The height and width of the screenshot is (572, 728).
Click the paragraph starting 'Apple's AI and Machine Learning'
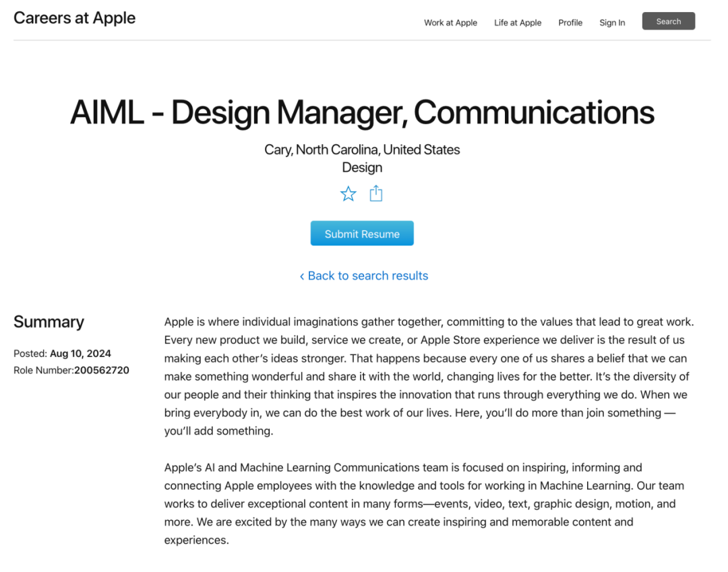[425, 504]
